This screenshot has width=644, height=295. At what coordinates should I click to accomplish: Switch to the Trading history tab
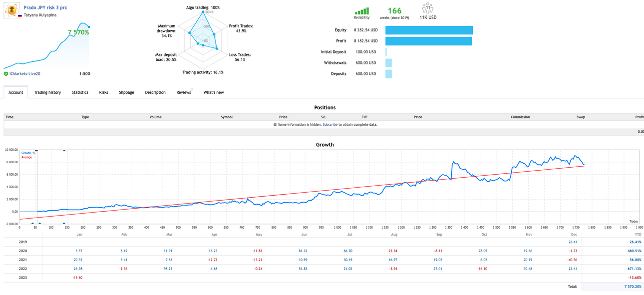tap(47, 92)
